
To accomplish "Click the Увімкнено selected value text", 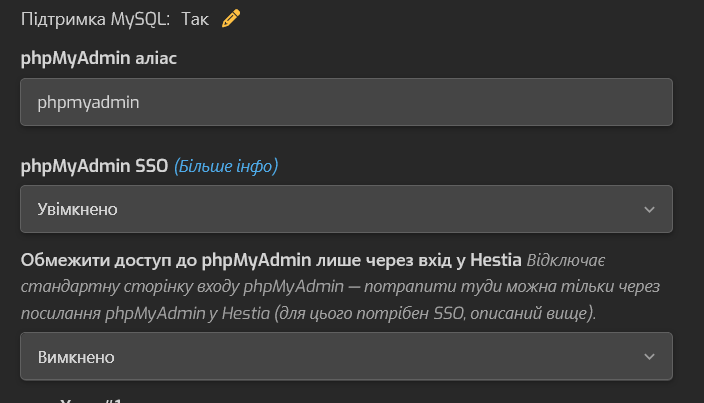I will click(77, 210).
